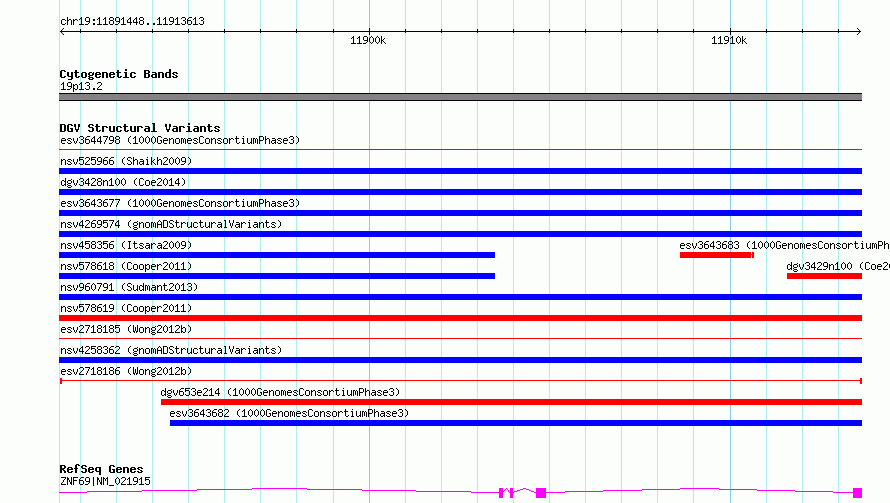Click the thick red bar under nsv578619
This screenshot has width=890, height=503.
[x=460, y=318]
